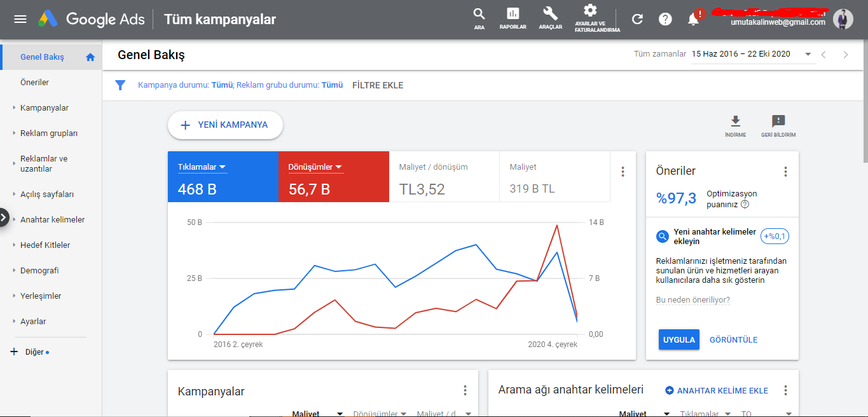This screenshot has height=417, width=868.
Task: Expand Kampanyalar in the sidebar
Action: [x=45, y=108]
